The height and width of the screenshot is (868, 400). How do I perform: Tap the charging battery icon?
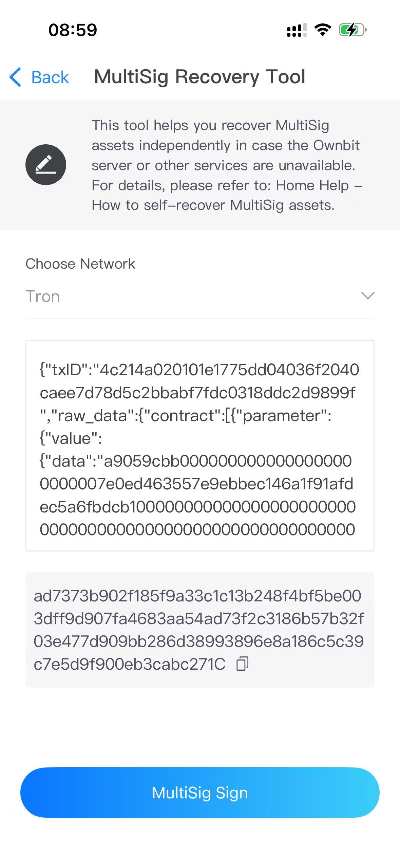[353, 30]
